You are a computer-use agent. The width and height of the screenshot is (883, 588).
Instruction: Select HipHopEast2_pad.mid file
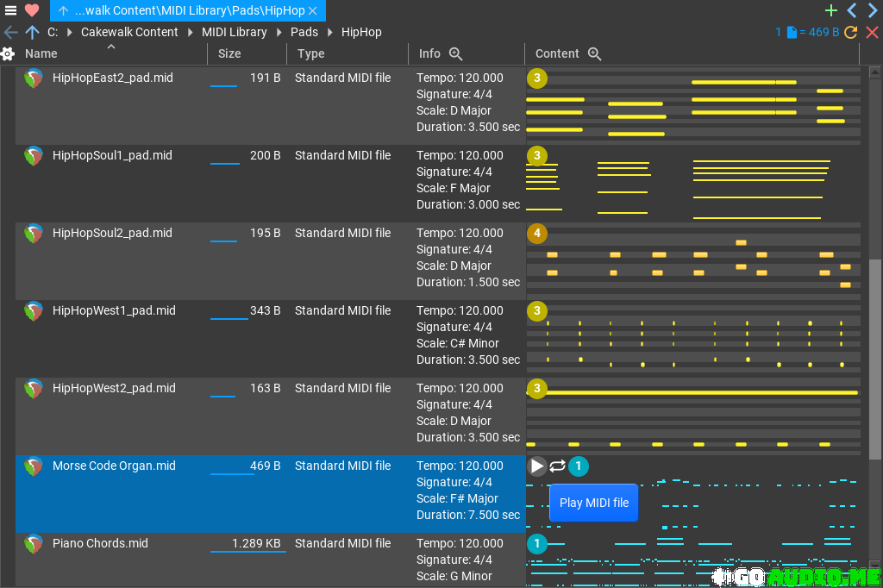tap(113, 78)
